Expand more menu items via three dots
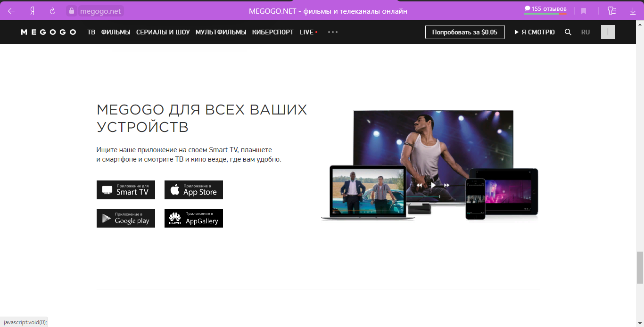 [333, 32]
